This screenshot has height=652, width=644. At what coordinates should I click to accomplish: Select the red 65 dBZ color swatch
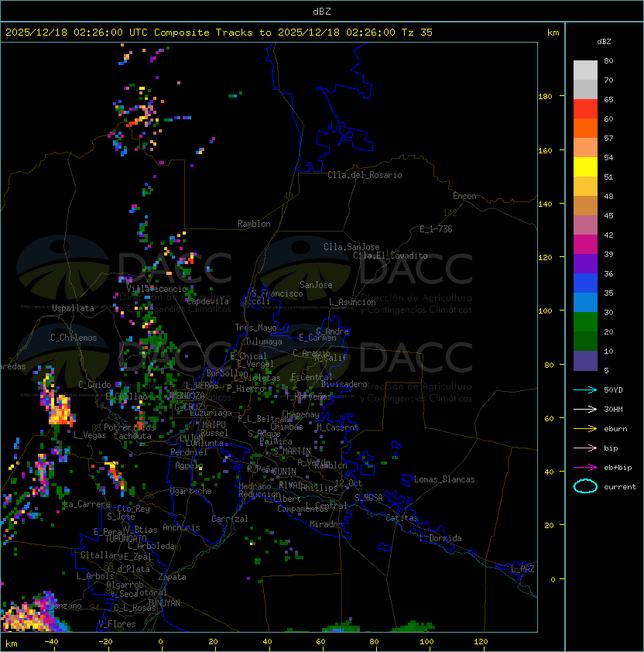click(585, 109)
